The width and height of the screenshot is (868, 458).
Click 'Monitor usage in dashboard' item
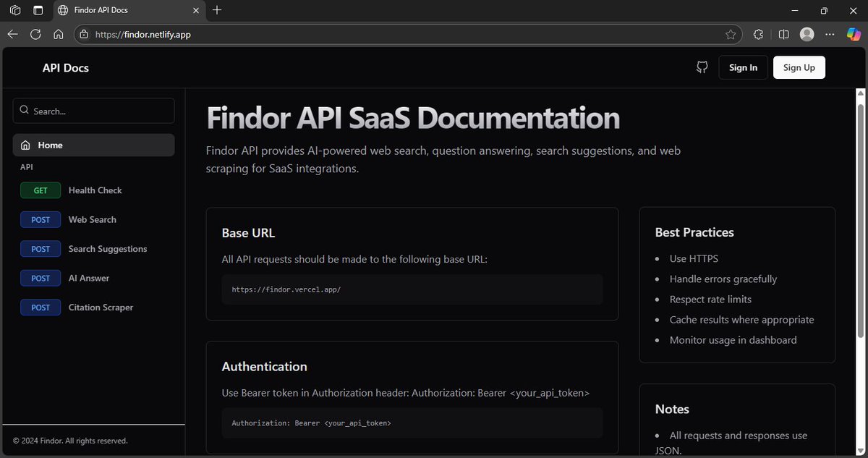pyautogui.click(x=733, y=339)
